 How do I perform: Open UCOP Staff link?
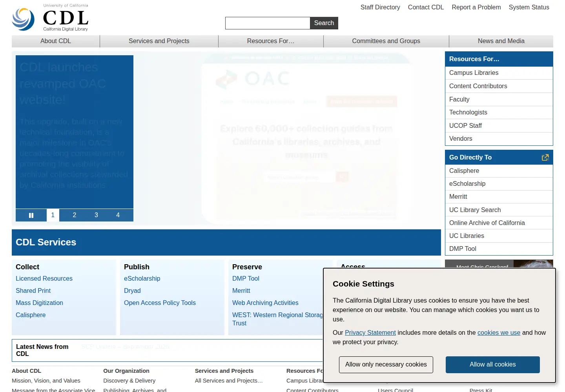[499, 126]
